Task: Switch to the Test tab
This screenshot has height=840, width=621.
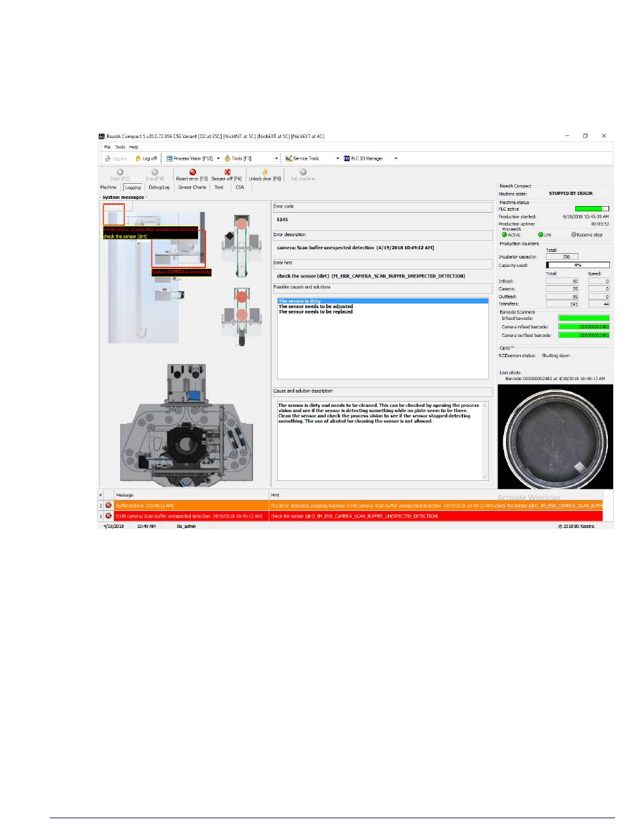Action: point(219,187)
